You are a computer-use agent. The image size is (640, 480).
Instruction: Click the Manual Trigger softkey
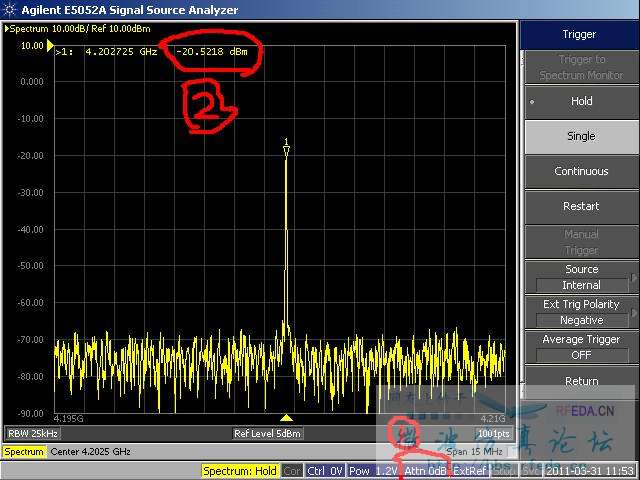click(581, 242)
